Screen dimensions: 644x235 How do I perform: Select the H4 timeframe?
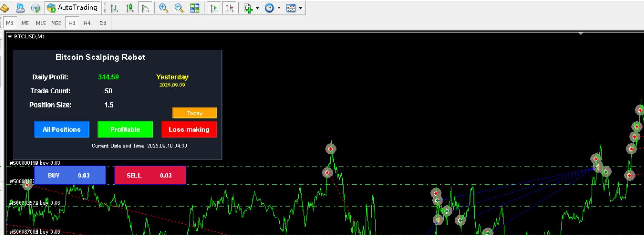point(87,23)
